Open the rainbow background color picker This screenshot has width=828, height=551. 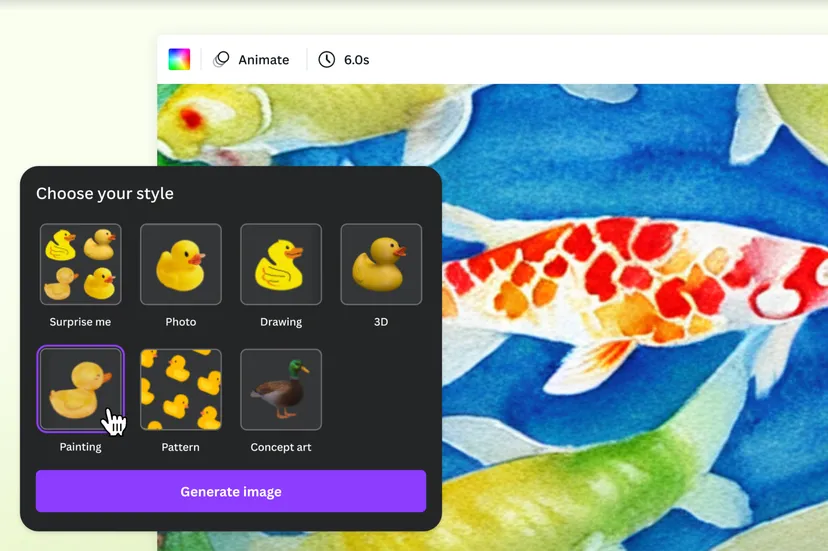click(179, 59)
